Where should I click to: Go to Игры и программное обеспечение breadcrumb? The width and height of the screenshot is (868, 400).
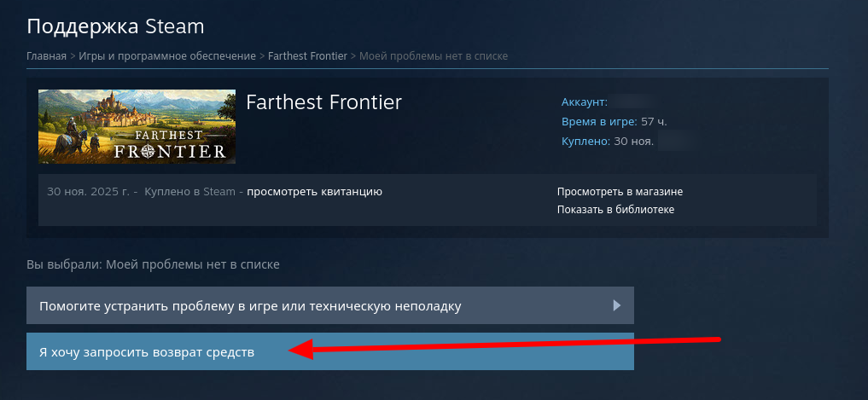[167, 56]
